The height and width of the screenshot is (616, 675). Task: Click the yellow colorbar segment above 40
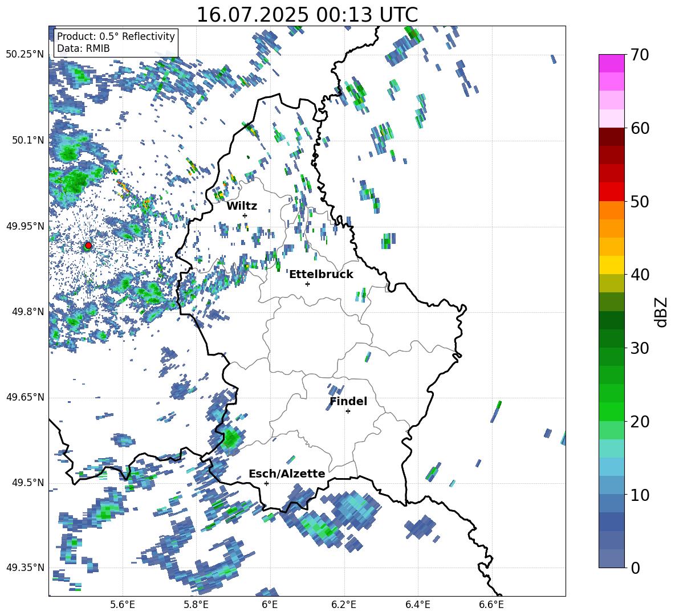click(611, 265)
